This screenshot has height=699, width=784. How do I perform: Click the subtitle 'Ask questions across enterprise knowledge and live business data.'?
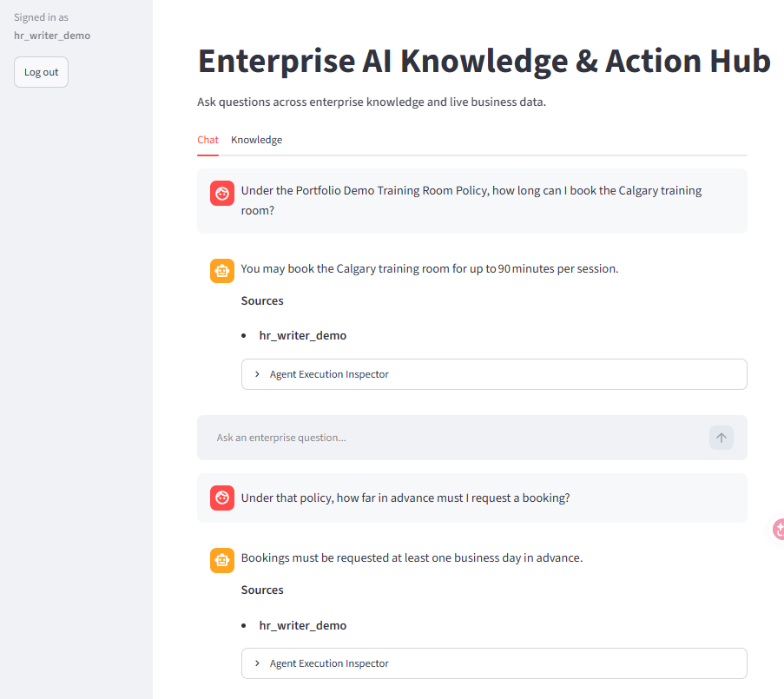372,102
